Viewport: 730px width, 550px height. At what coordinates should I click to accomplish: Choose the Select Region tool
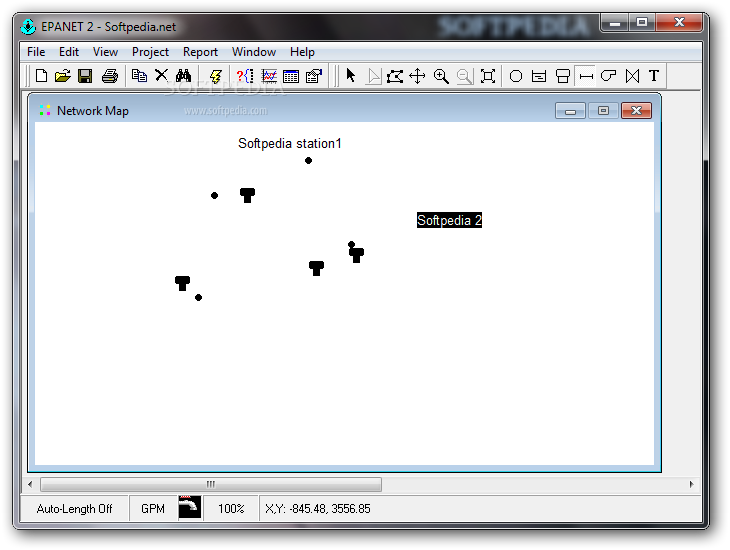coord(395,75)
